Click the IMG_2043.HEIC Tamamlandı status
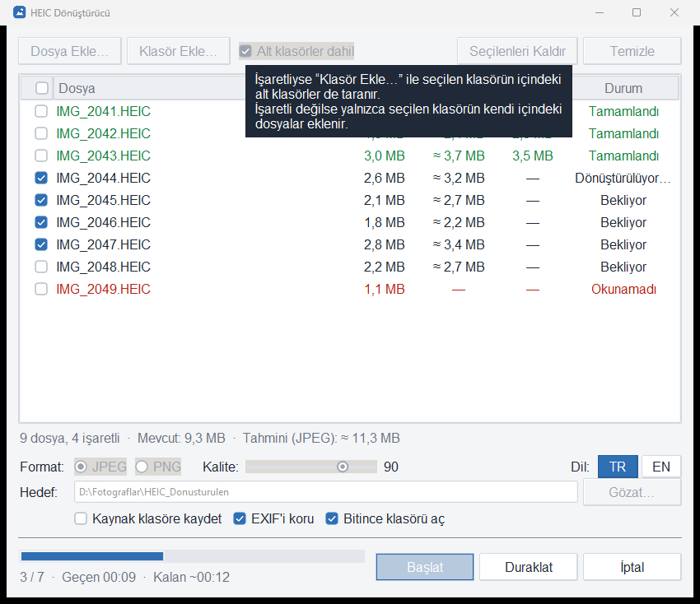The width and height of the screenshot is (700, 604). tap(623, 156)
